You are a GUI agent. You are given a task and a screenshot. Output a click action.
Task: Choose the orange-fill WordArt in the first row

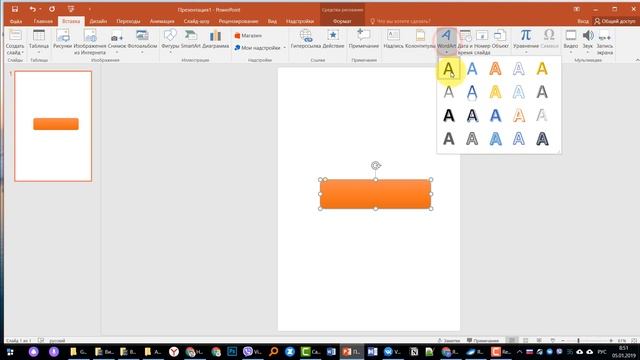(495, 69)
